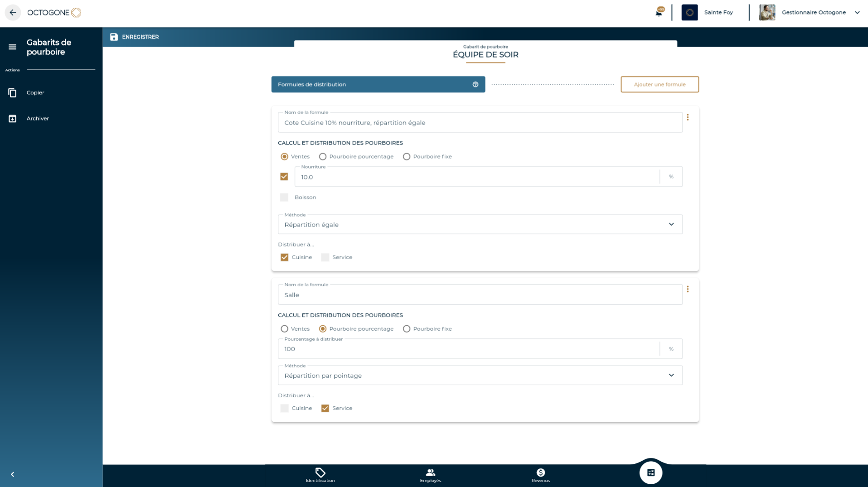Click ÉQUIPE DE SOIR template title

point(485,55)
